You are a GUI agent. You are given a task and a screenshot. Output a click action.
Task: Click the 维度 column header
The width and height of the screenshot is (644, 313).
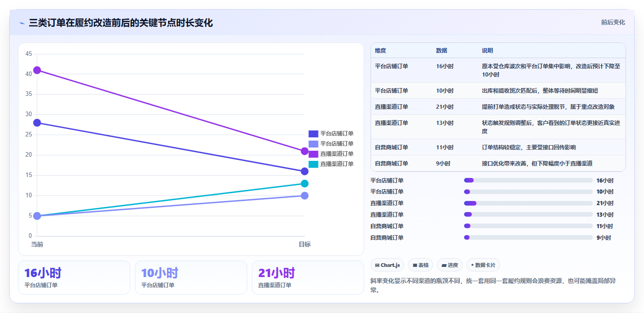pos(380,50)
